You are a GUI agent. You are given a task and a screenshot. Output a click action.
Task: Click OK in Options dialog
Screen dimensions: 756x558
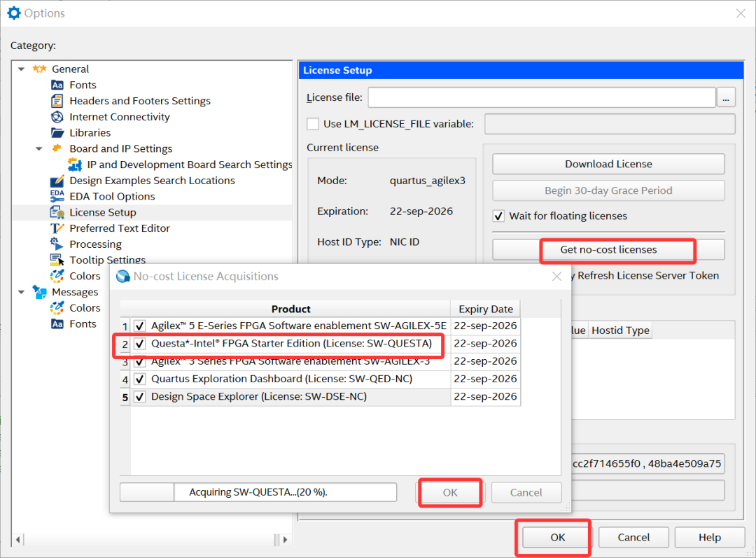[558, 537]
